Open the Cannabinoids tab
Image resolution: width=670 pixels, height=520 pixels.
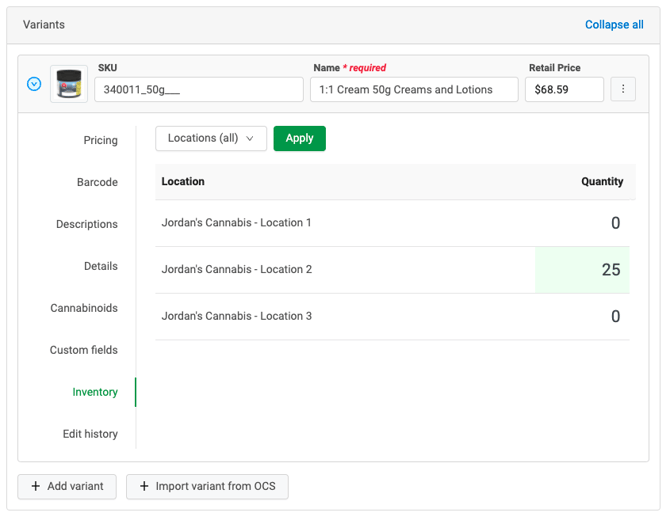tap(84, 308)
